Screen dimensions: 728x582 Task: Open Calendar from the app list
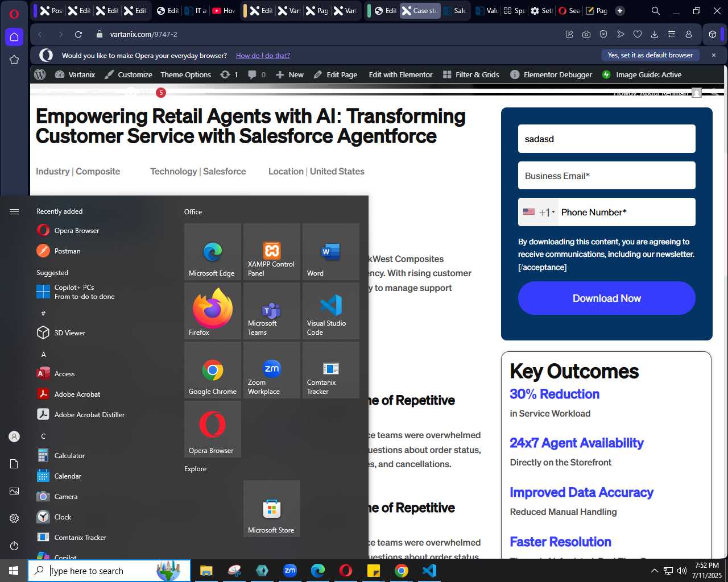click(102, 476)
